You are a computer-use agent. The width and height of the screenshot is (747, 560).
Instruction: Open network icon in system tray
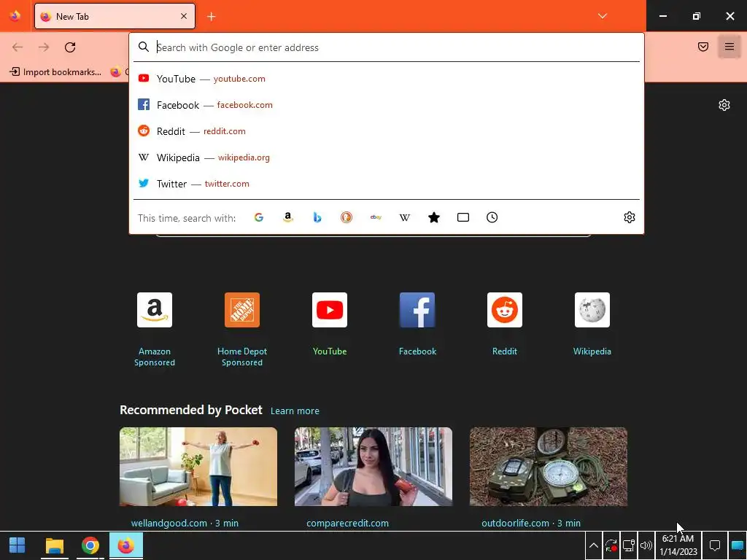click(628, 545)
